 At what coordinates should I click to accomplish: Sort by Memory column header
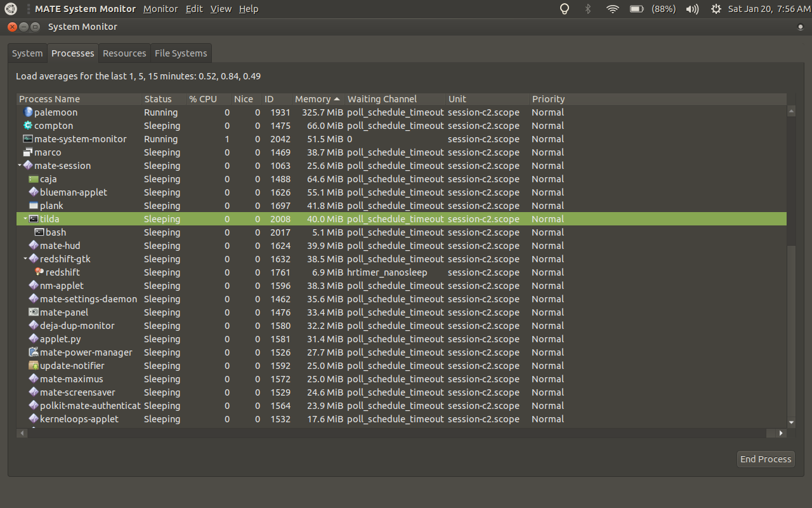318,99
